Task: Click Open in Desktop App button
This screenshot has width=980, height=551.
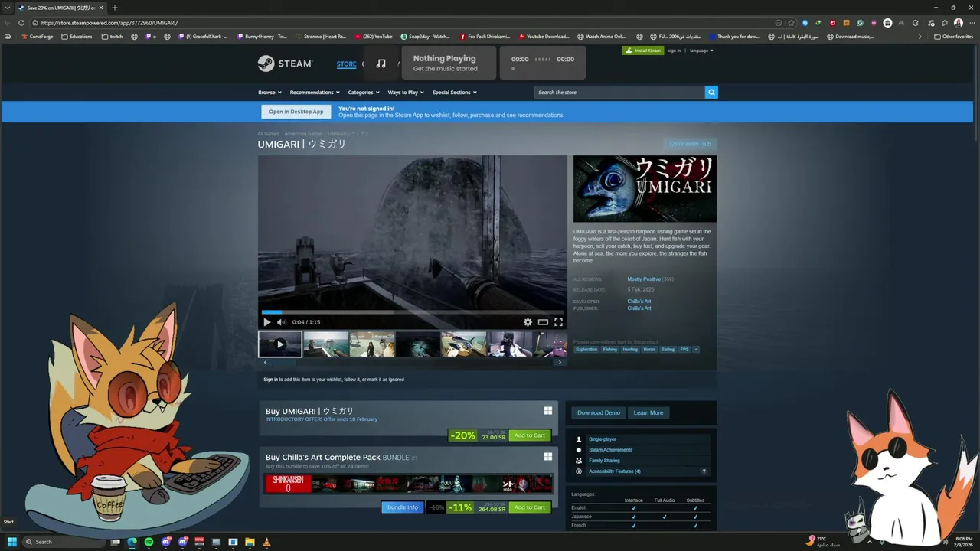Action: (x=296, y=112)
